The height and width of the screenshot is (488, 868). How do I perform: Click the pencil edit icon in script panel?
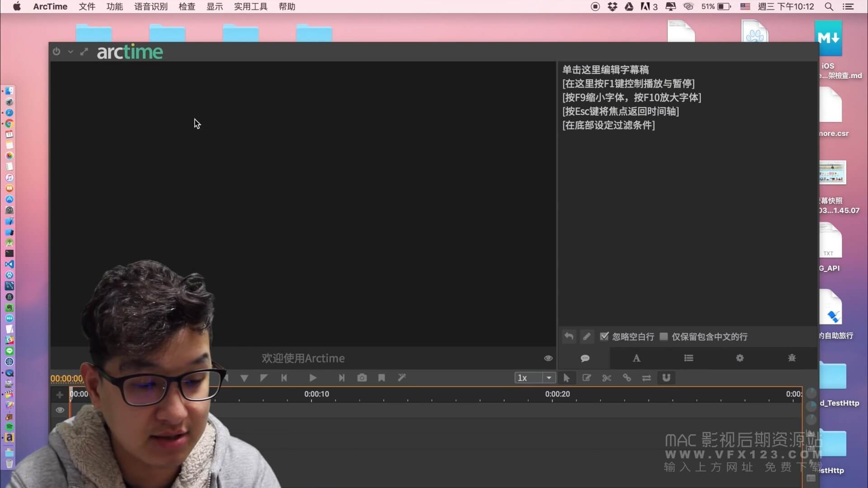[x=586, y=337]
